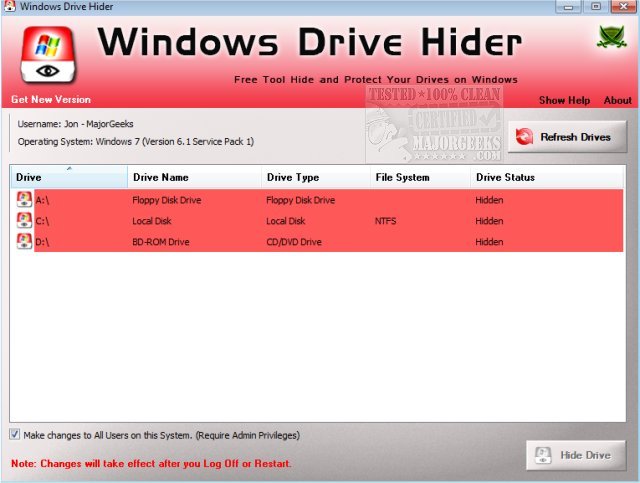
Task: Click the 'Username: Jon - MajorGeeks' text
Action: pos(75,124)
